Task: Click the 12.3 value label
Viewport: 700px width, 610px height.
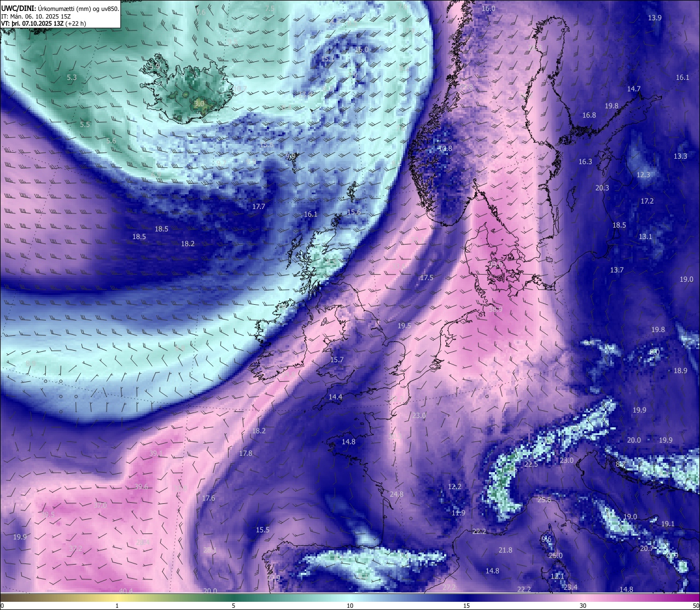Action: click(x=643, y=175)
